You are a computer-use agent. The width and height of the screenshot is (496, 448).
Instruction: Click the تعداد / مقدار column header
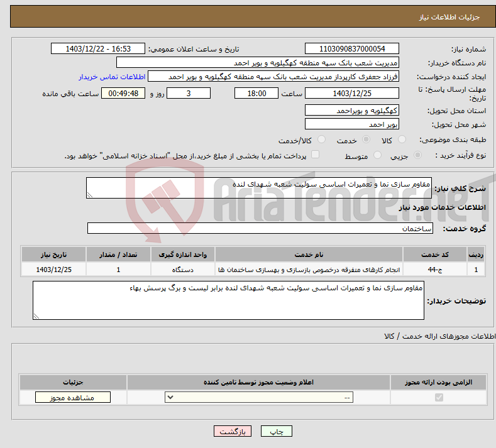tap(118, 255)
